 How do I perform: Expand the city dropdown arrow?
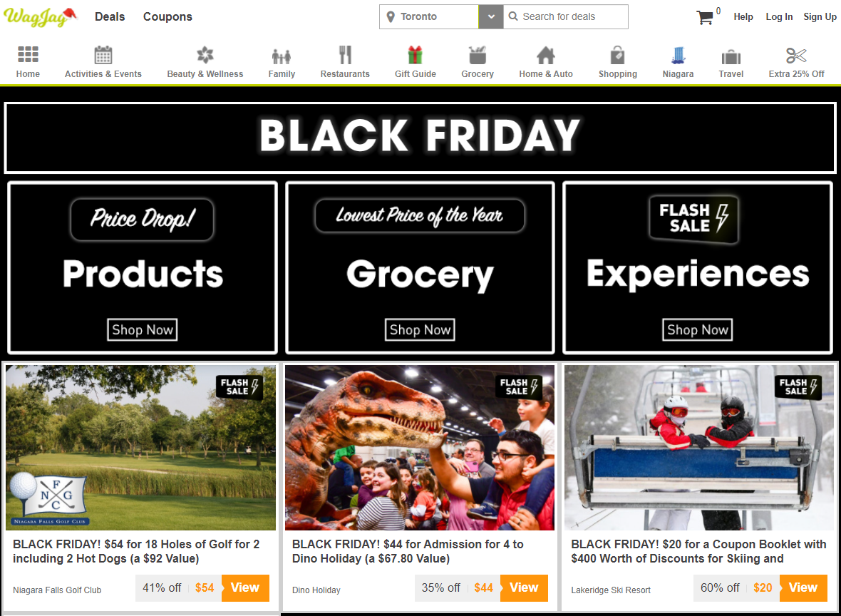click(x=491, y=16)
